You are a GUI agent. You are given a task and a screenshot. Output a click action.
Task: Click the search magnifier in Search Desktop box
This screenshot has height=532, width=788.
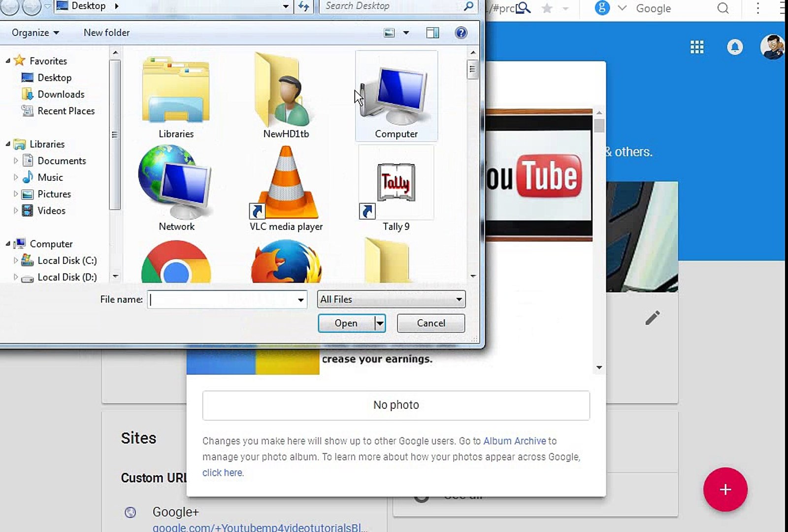[468, 6]
